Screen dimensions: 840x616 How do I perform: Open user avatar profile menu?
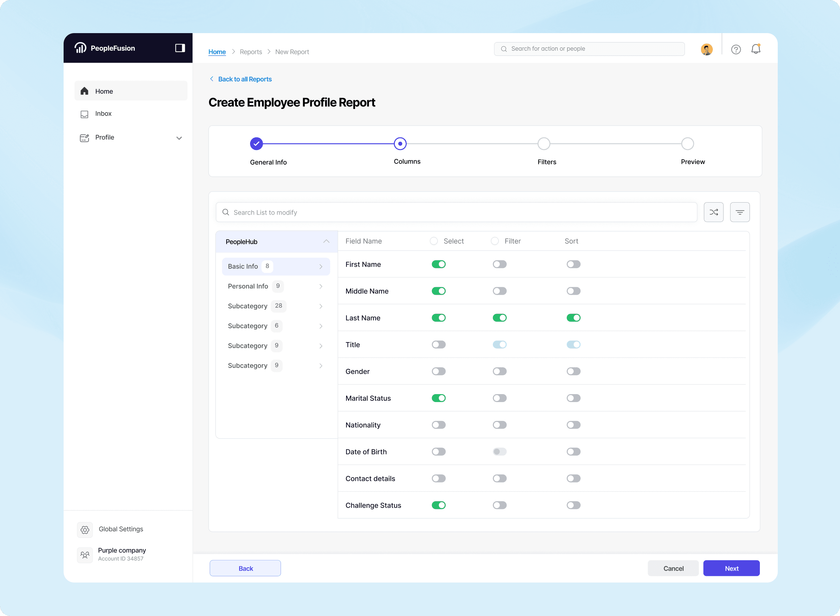(706, 49)
